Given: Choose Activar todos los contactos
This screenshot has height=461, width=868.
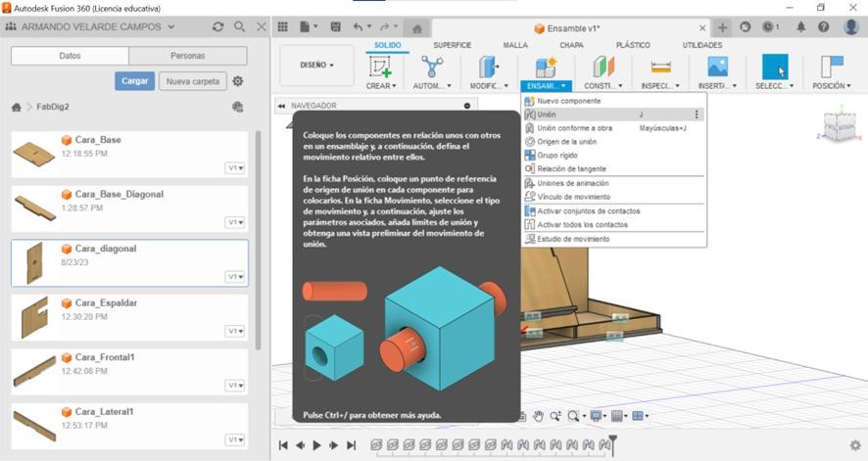Looking at the screenshot, I should coord(614,225).
